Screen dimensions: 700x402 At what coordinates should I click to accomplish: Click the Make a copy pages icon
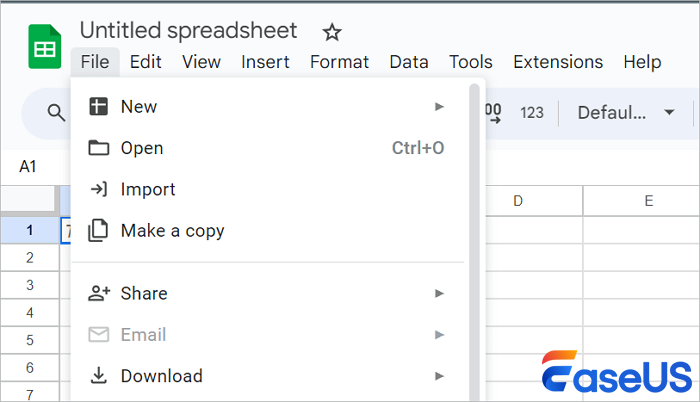click(x=98, y=230)
